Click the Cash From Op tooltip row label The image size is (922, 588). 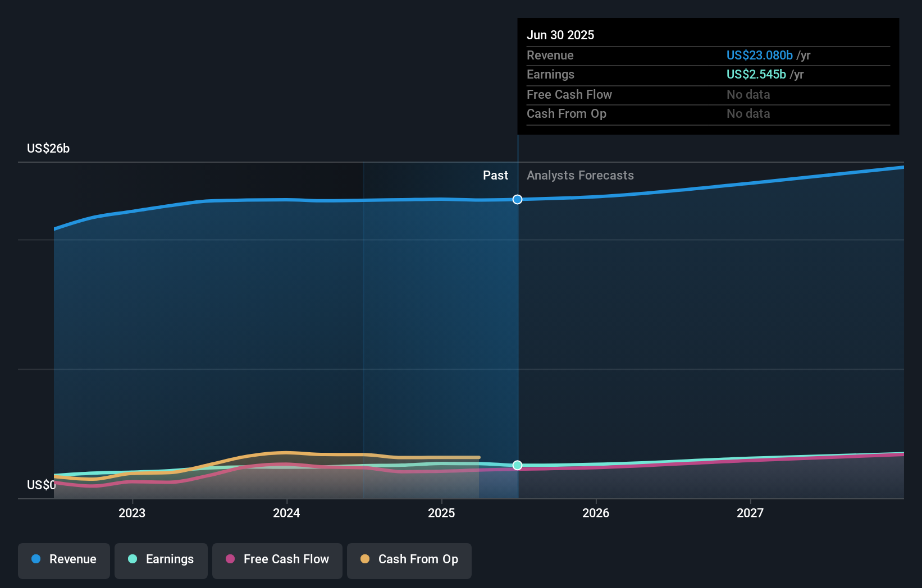pos(567,113)
